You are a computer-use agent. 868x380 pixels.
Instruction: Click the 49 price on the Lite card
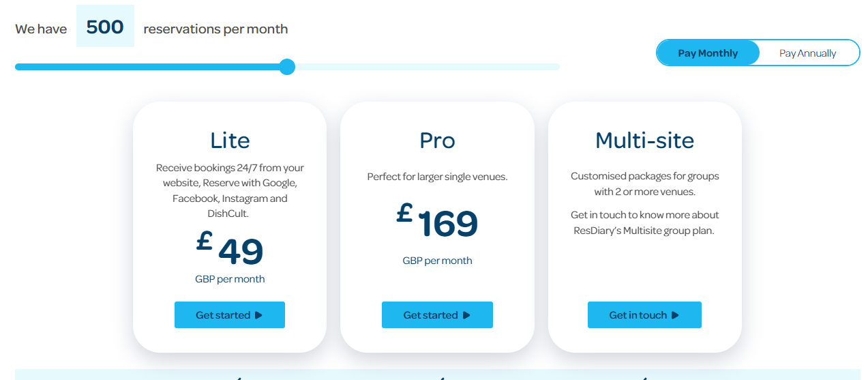[x=241, y=252]
